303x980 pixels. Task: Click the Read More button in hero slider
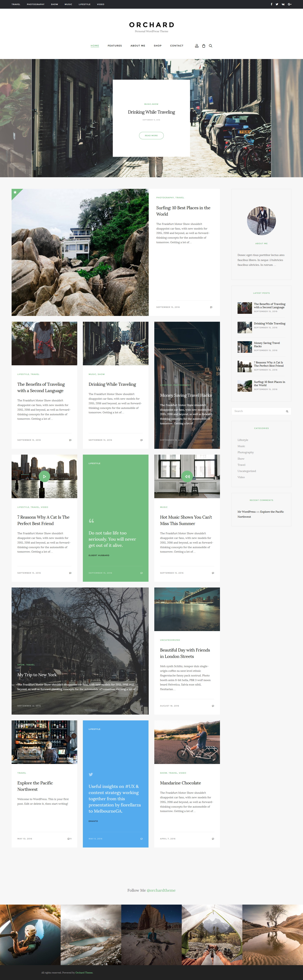[151, 135]
